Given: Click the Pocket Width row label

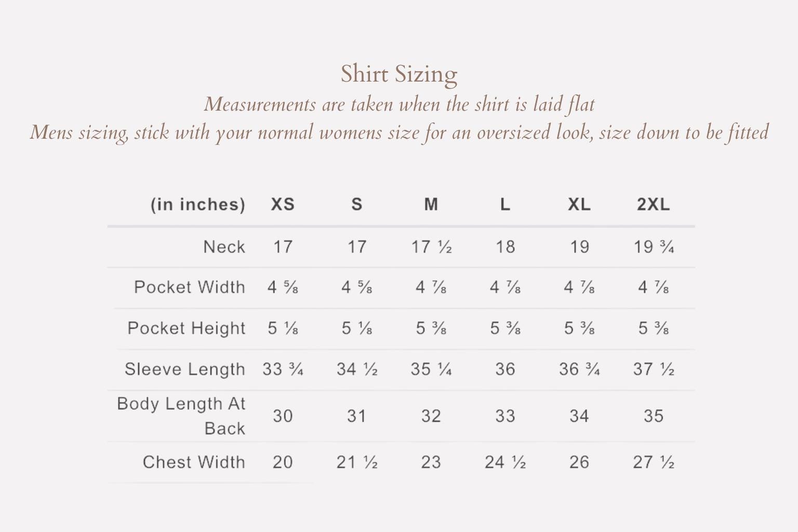Looking at the screenshot, I should pyautogui.click(x=190, y=287).
